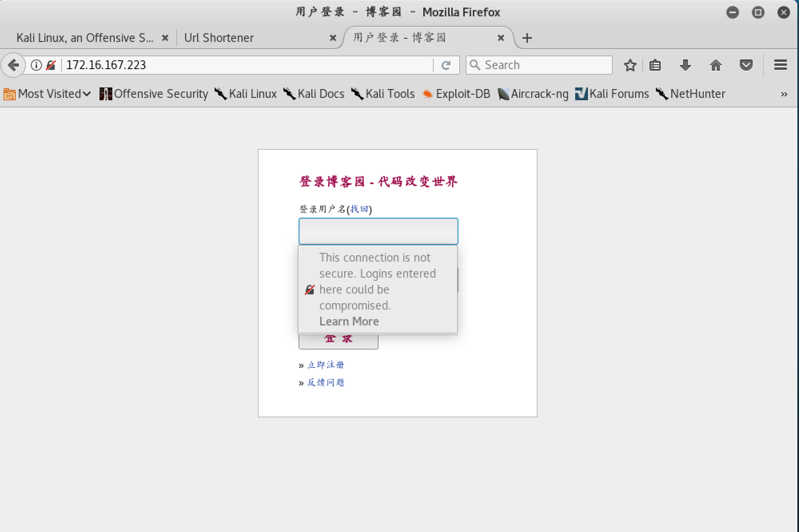
Task: Click the Exploit-DB bookmark icon
Action: [426, 94]
